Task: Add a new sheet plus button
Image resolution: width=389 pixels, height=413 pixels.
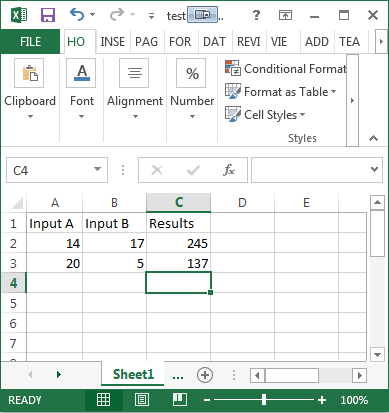Action: click(x=205, y=375)
